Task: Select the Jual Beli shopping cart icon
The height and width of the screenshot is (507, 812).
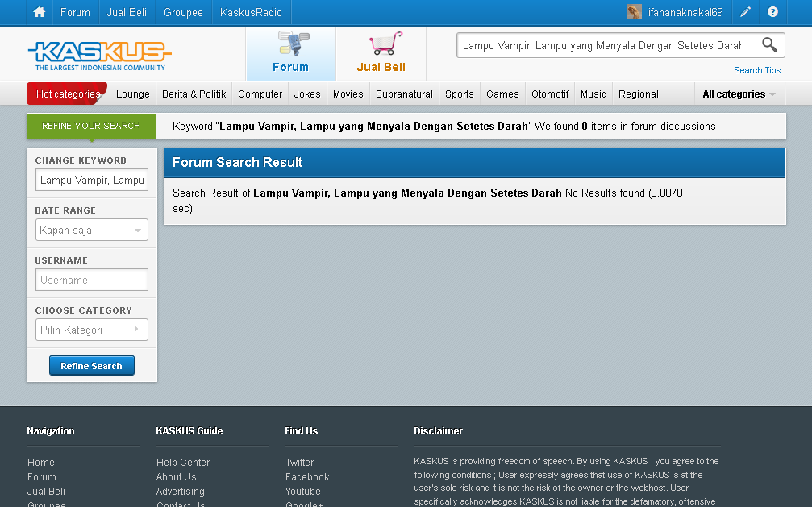Action: coord(381,54)
